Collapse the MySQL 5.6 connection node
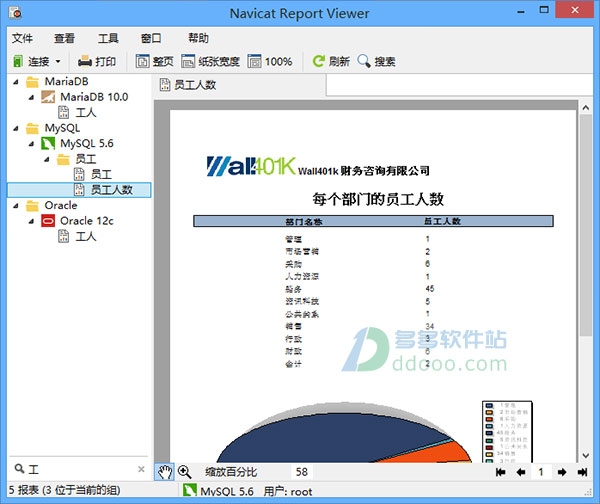The height and width of the screenshot is (504, 600). 31,144
